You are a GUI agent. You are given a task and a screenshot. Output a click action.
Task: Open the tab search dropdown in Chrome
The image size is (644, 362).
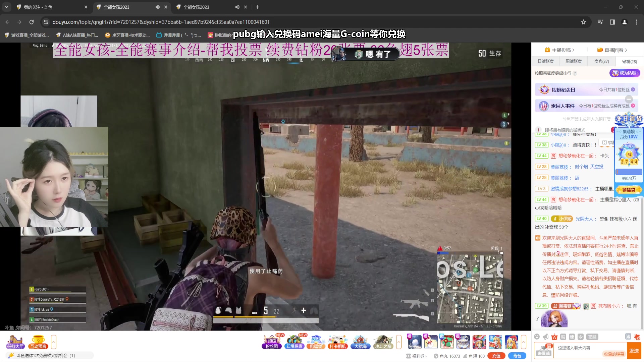click(7, 7)
